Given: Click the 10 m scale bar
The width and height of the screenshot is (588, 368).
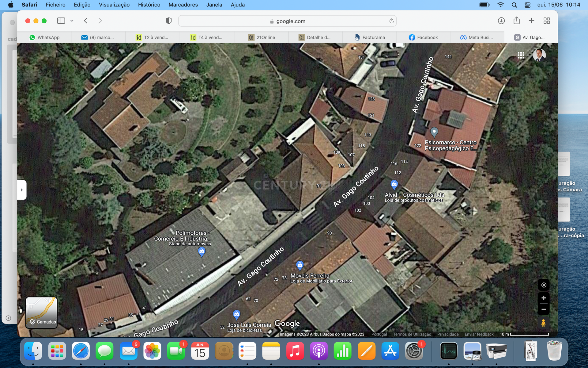Looking at the screenshot, I should pos(524,334).
